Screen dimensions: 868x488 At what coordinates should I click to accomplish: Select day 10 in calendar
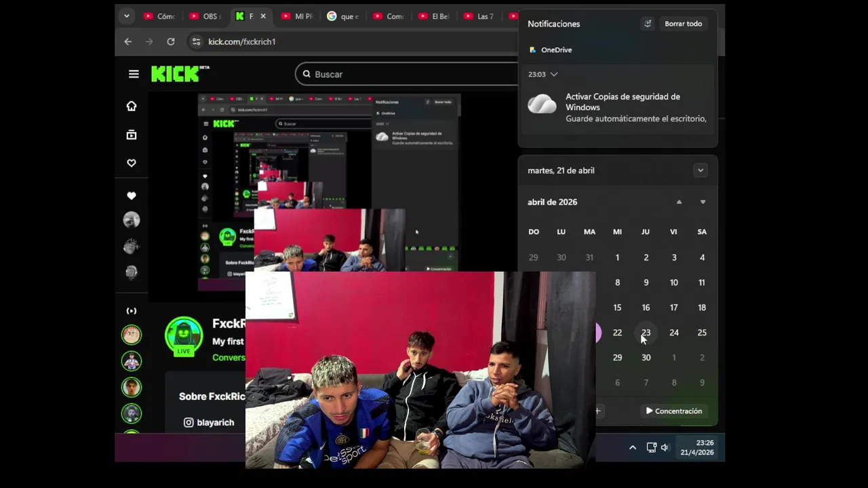[x=673, y=283]
